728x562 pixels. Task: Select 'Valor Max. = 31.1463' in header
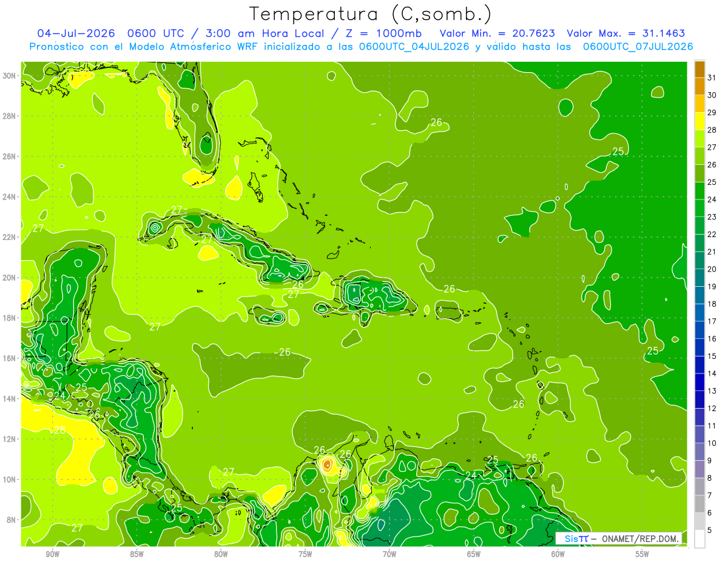pyautogui.click(x=625, y=33)
